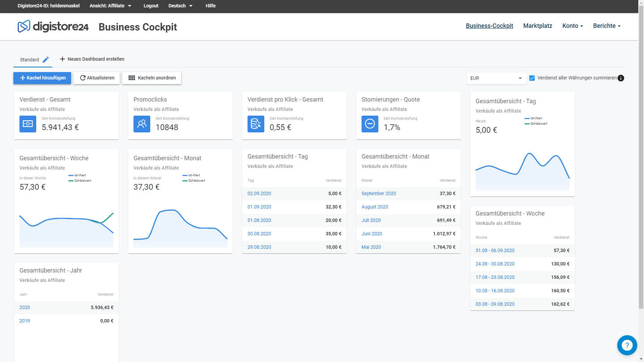The image size is (644, 362).
Task: Click the pencil edit icon beside Standard
Action: pyautogui.click(x=46, y=59)
